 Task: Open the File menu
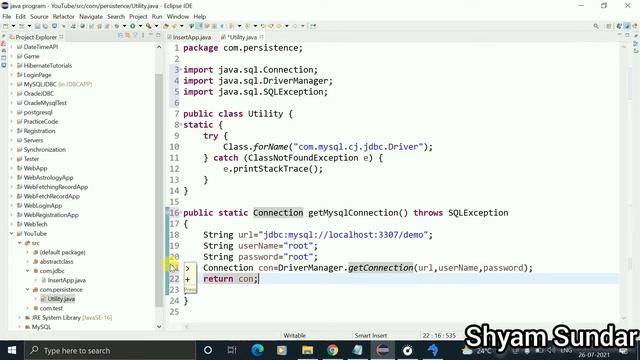[x=7, y=16]
